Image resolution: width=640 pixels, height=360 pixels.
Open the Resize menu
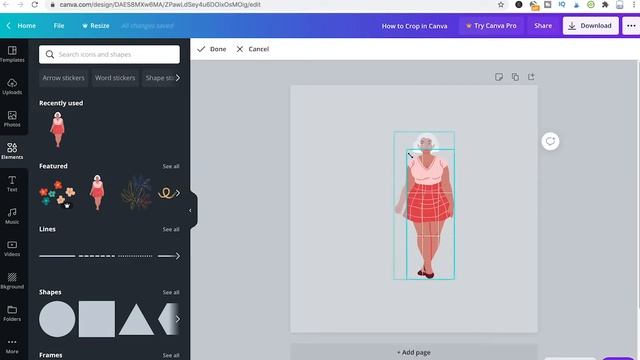pos(96,26)
